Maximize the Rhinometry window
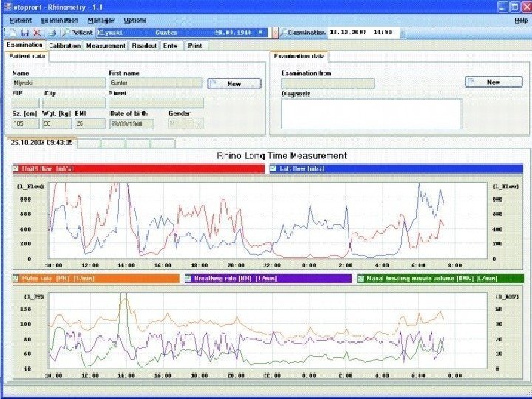 (515, 7)
